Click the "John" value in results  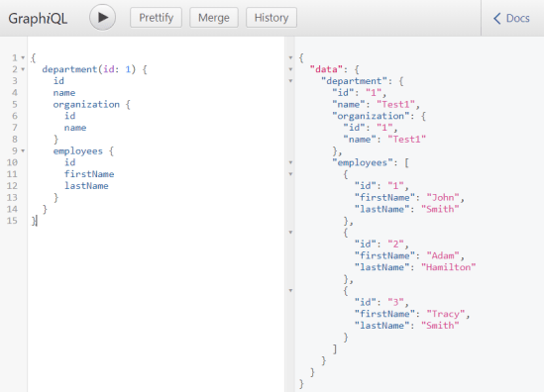coord(443,198)
